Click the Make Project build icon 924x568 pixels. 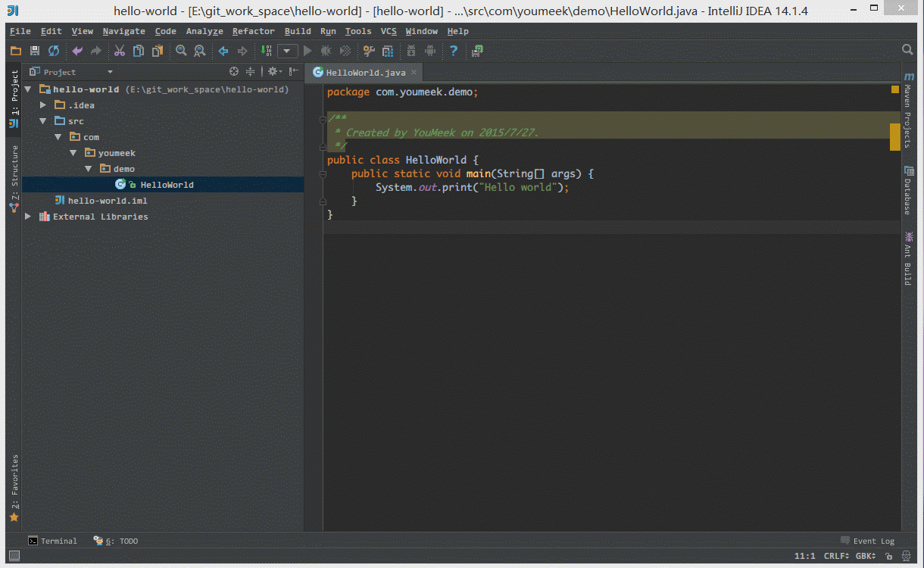pos(266,51)
